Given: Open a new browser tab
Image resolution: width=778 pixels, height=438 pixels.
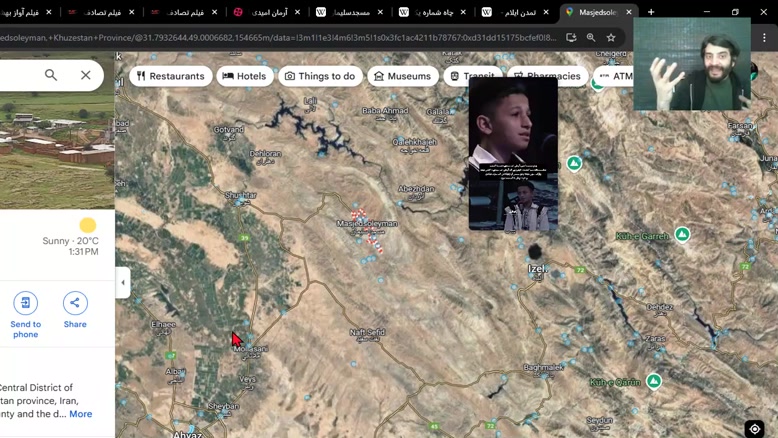Looking at the screenshot, I should click(x=651, y=12).
